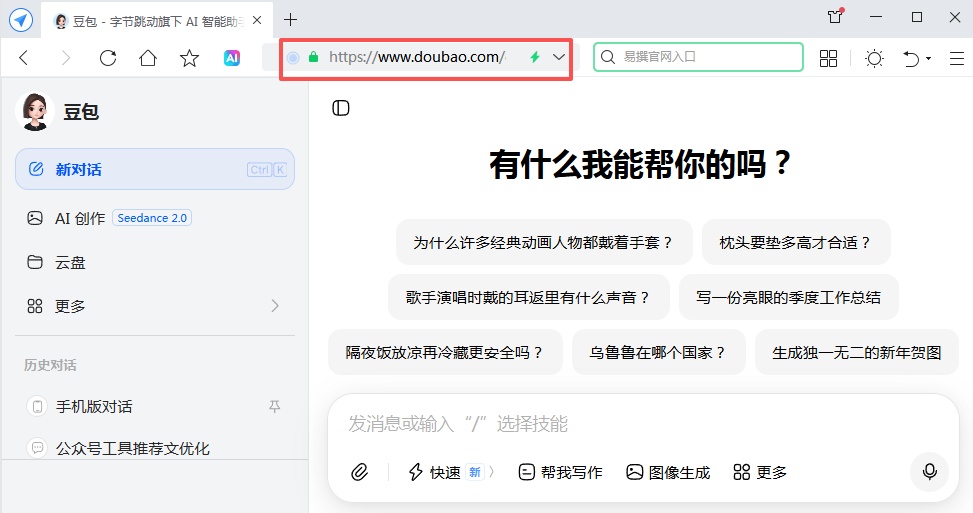
Task: Attach a file with the paperclip icon
Action: point(359,472)
